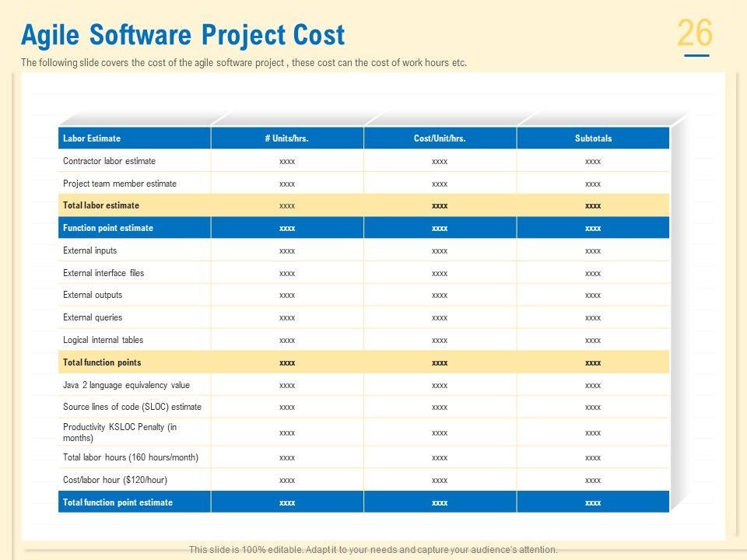747x560 pixels.
Task: Click the Cost/labor hour ($120/hour) label
Action: pyautogui.click(x=115, y=480)
